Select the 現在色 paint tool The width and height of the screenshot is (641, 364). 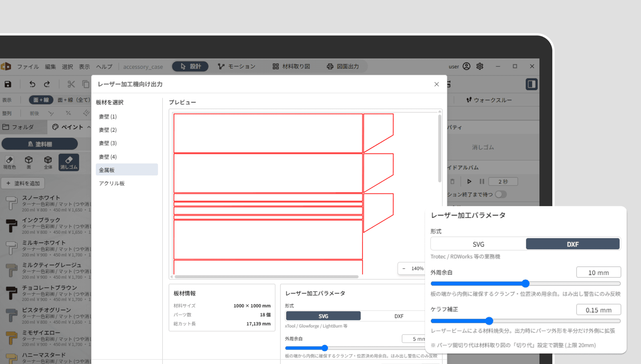coord(9,162)
